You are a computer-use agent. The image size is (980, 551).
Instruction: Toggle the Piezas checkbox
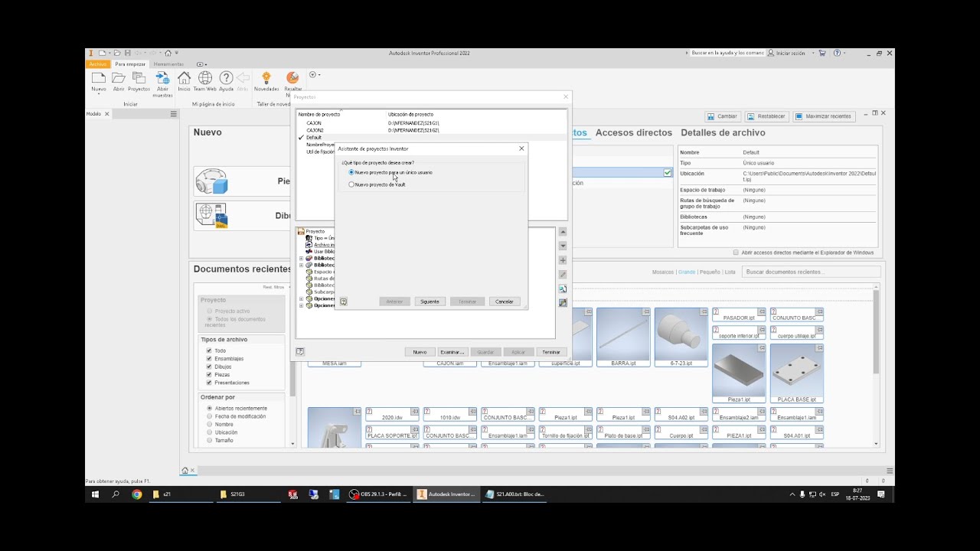(x=209, y=375)
